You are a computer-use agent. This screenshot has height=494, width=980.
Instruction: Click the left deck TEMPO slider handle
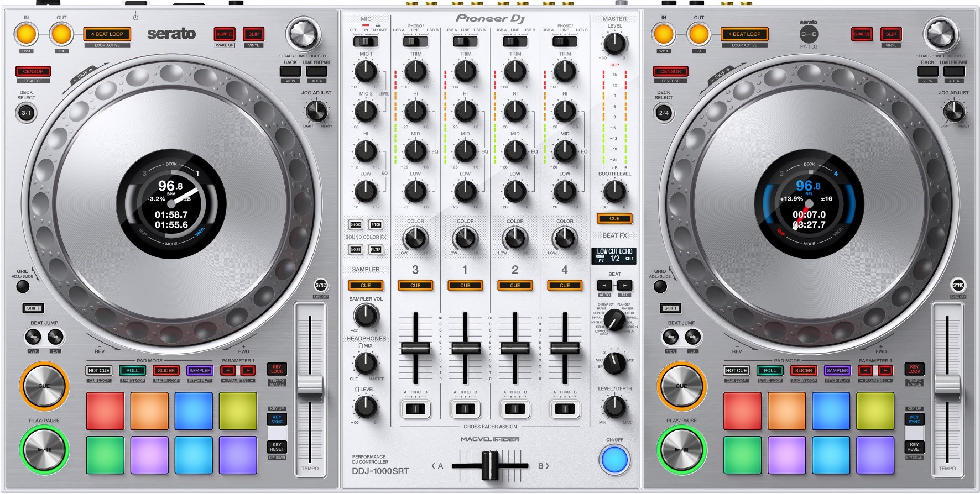click(310, 387)
